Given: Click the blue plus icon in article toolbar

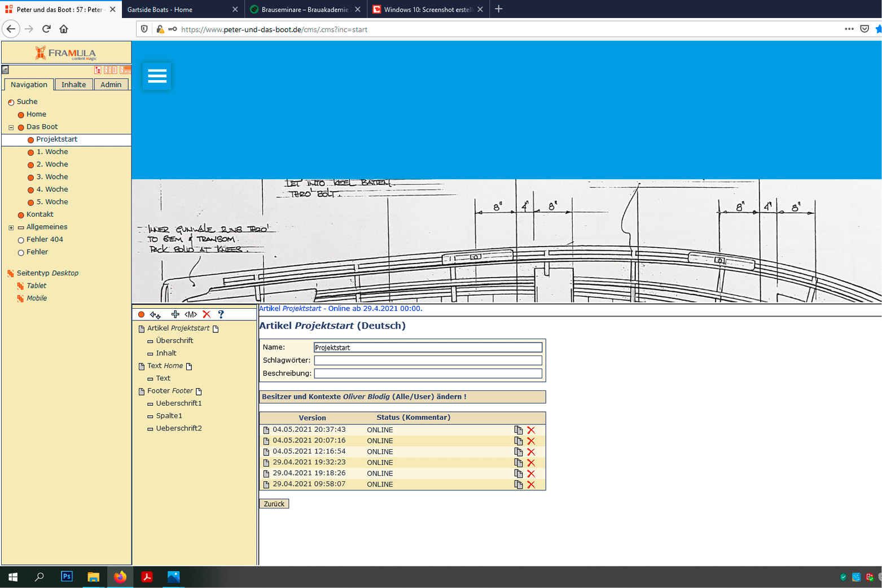Looking at the screenshot, I should (175, 314).
